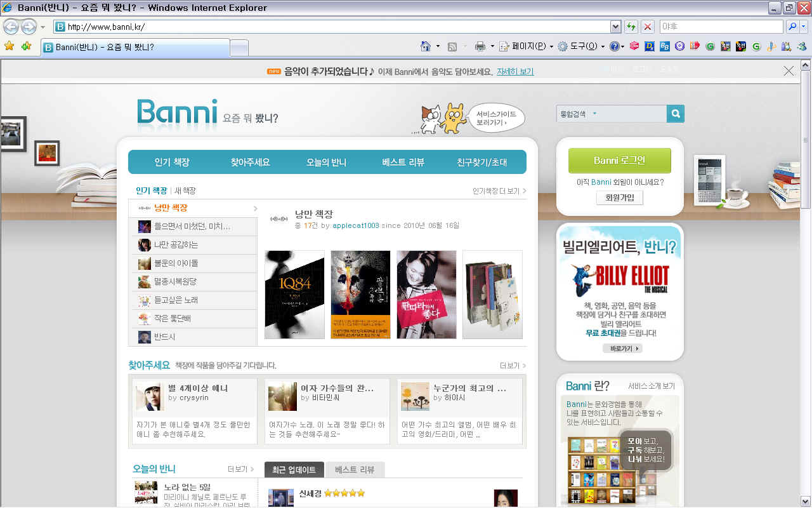The image size is (812, 508).
Task: Click the Help question mark icon
Action: tap(613, 46)
